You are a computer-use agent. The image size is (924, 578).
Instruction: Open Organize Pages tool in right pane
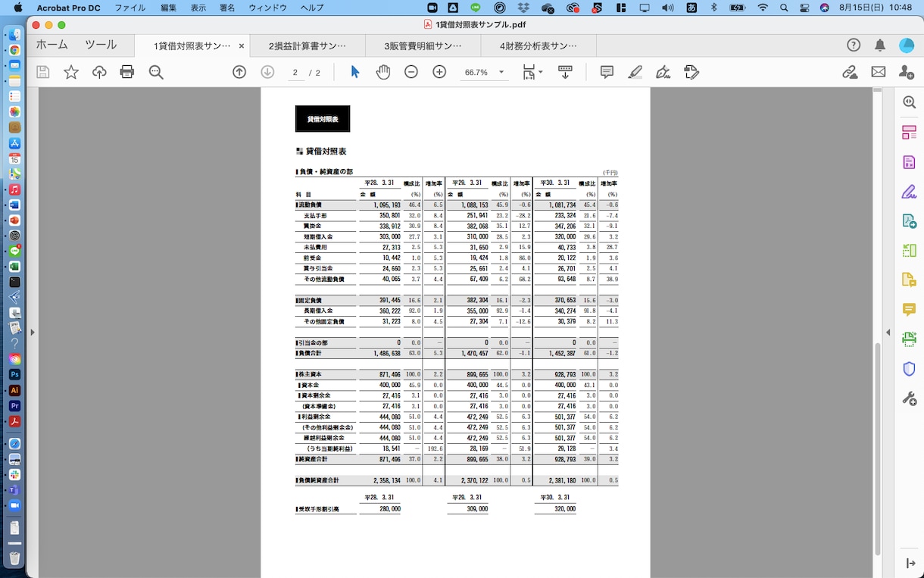(x=910, y=132)
